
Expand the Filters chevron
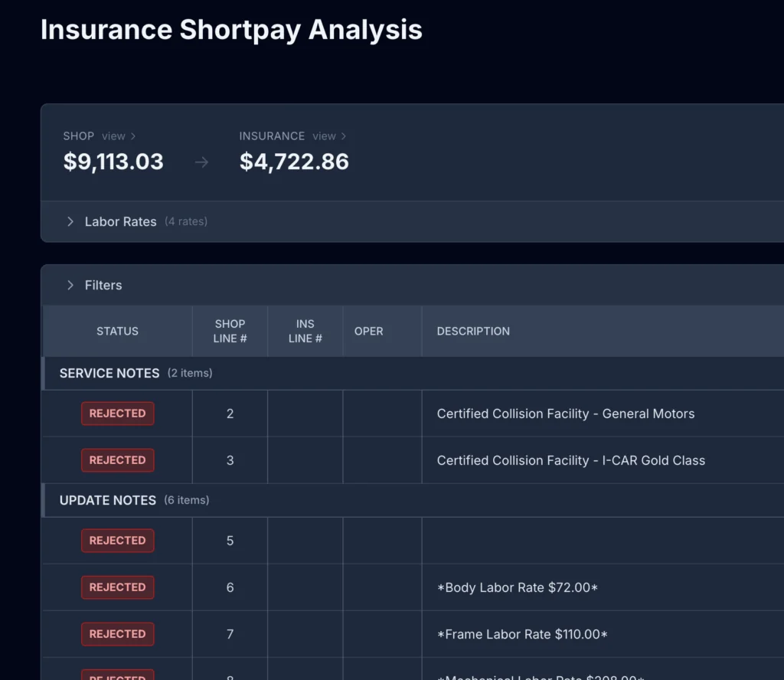pos(70,285)
